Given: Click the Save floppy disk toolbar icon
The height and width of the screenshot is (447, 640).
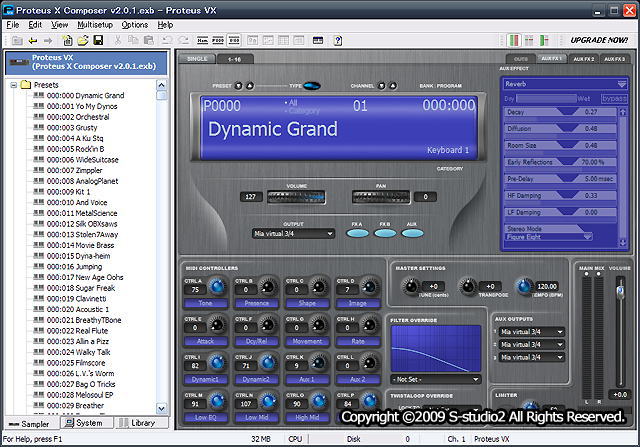Looking at the screenshot, I should point(98,40).
